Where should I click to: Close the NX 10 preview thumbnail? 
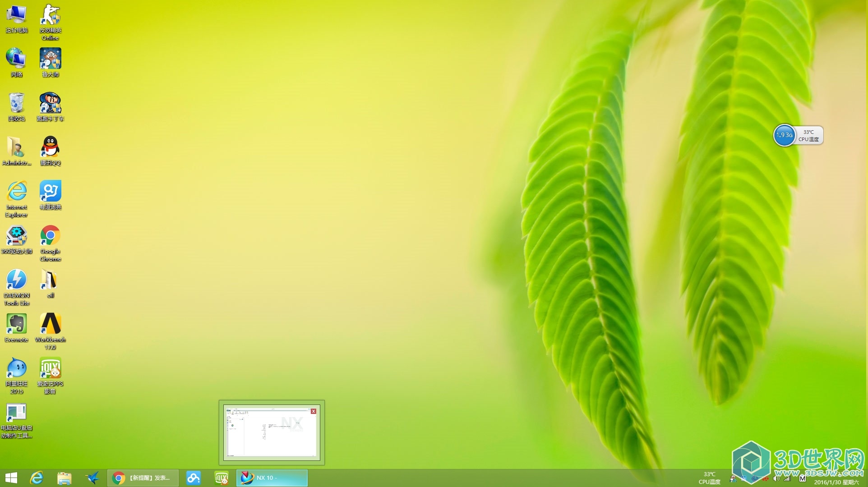(x=314, y=411)
